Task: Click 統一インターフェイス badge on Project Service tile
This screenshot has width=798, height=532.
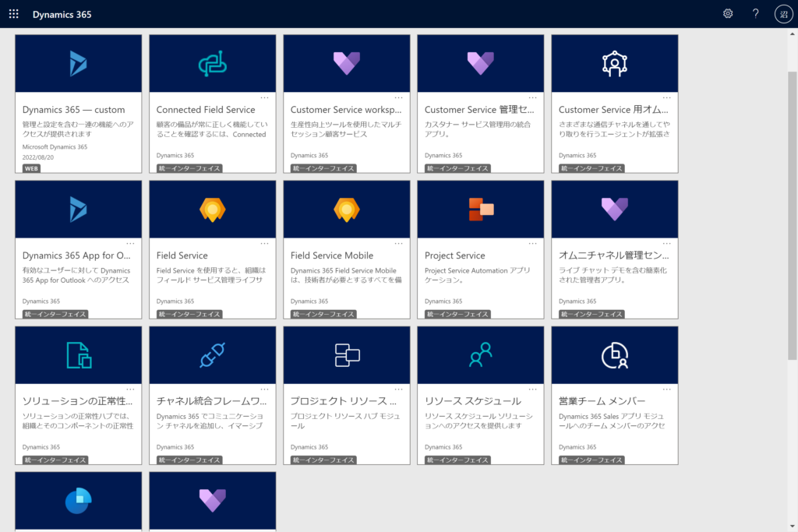Action: (457, 315)
